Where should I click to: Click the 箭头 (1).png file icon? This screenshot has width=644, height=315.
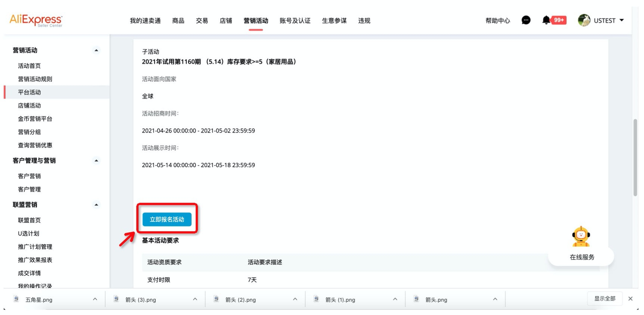tap(316, 299)
